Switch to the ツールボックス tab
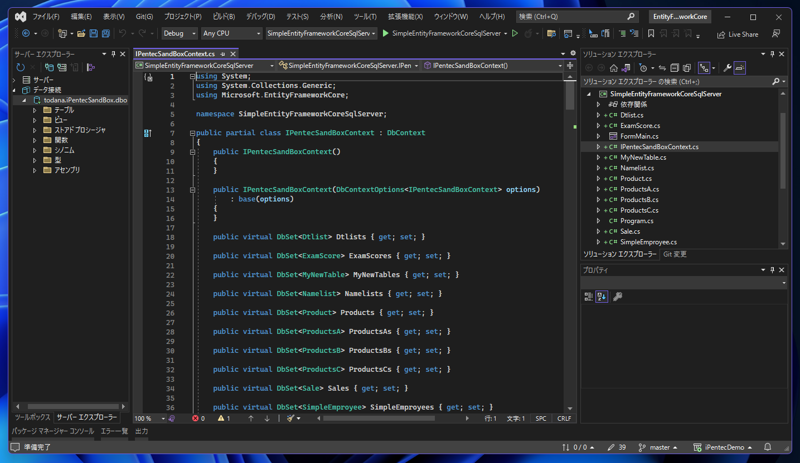The width and height of the screenshot is (800, 463). pyautogui.click(x=33, y=417)
